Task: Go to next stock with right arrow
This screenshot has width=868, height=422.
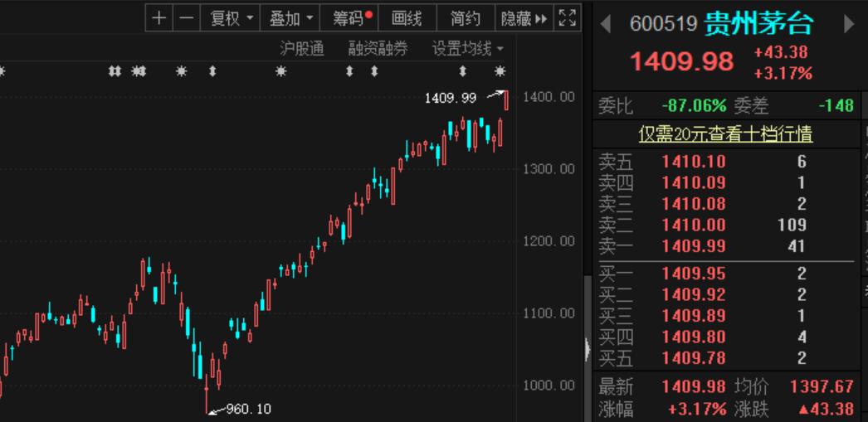Action: 849,24
